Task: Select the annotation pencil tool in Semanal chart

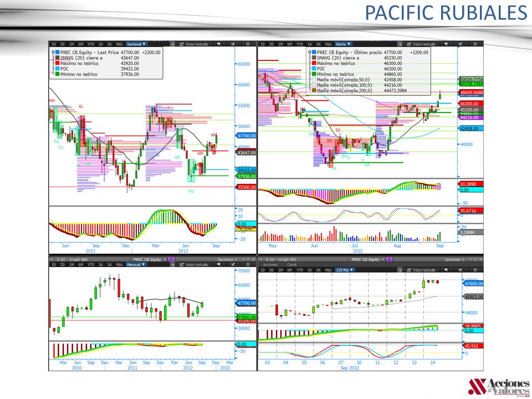Action: click(233, 44)
